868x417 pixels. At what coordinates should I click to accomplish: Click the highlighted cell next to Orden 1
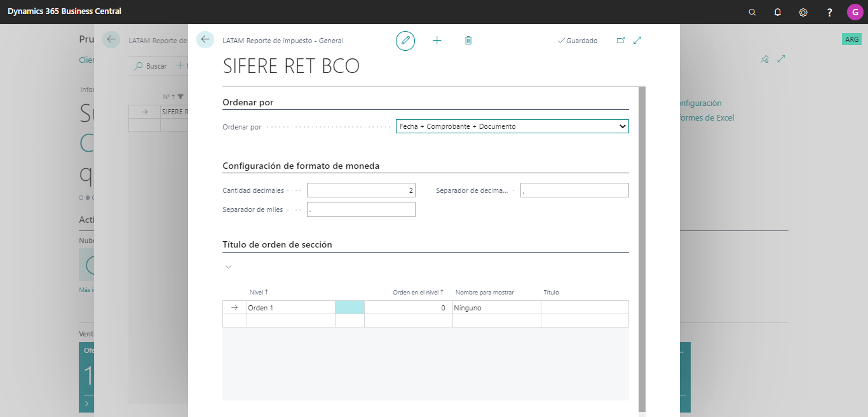tap(349, 308)
